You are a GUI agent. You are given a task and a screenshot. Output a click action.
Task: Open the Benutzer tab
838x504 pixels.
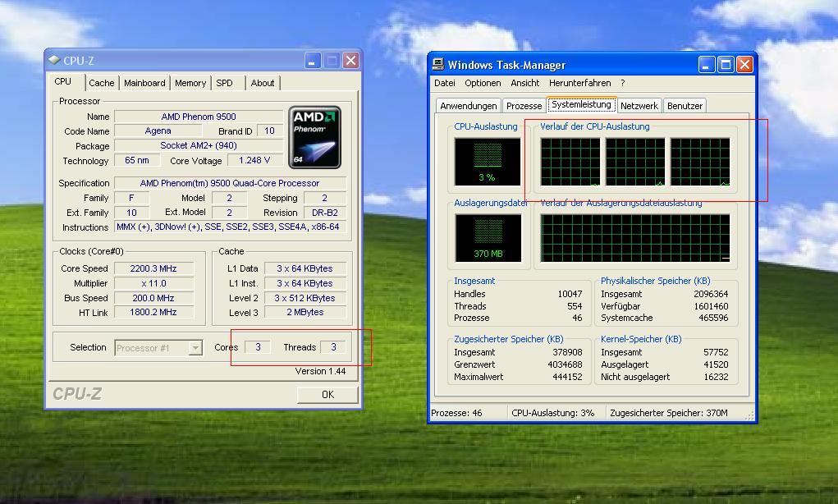click(x=685, y=106)
